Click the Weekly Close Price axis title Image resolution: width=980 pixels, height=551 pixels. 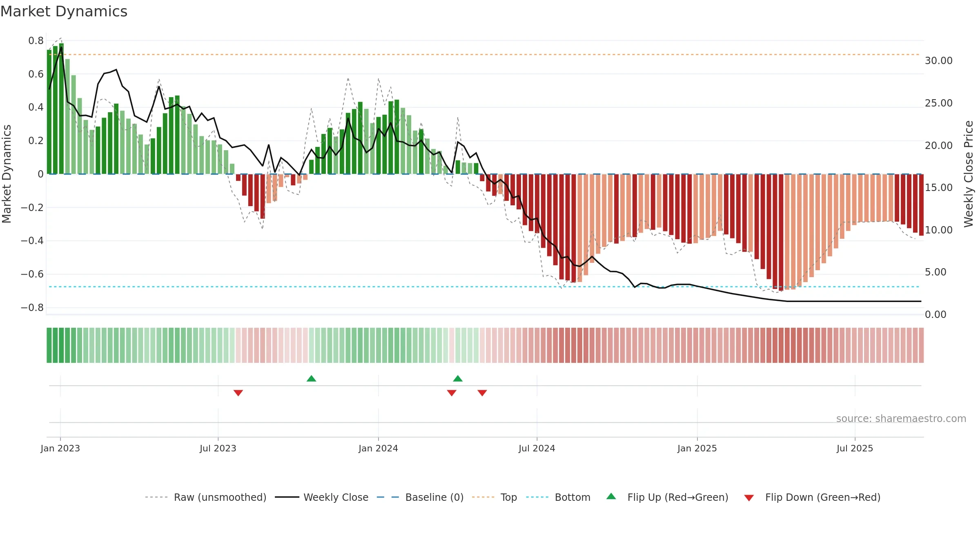point(969,174)
